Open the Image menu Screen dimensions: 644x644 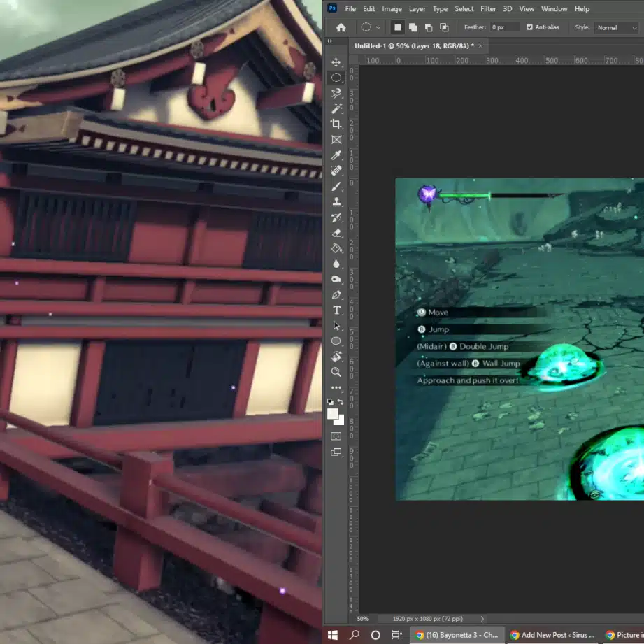click(392, 8)
